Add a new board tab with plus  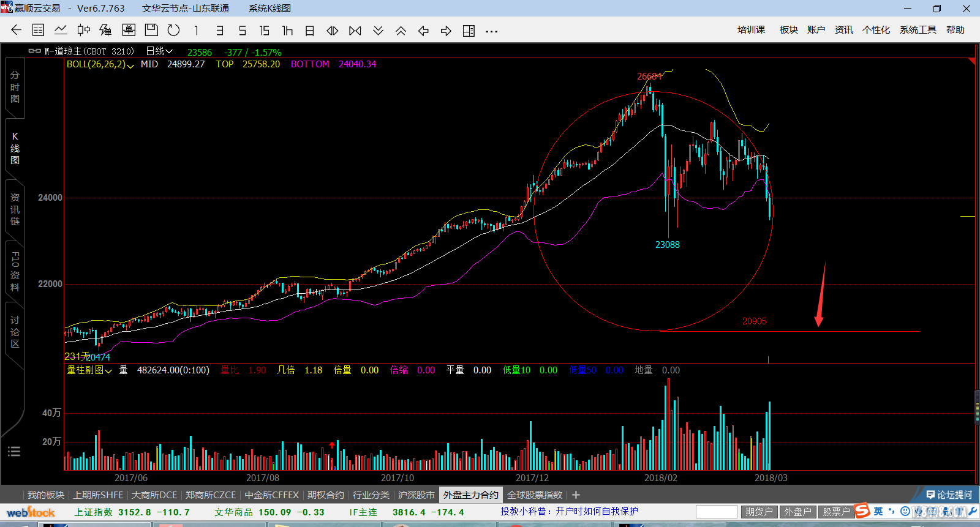coord(576,495)
